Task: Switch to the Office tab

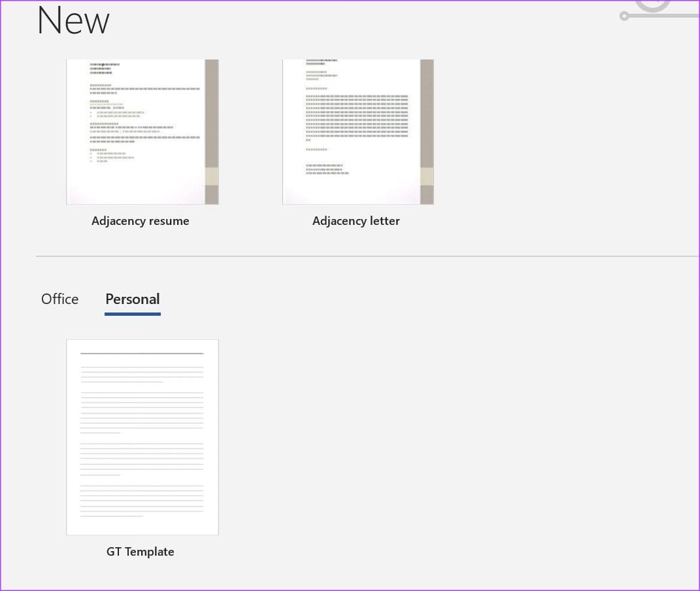Action: 60,299
